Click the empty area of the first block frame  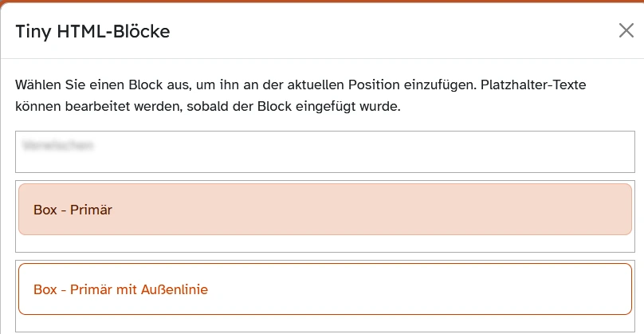399,155
